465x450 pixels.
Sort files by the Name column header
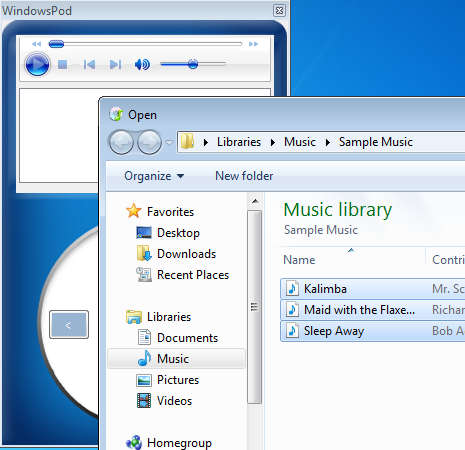[x=353, y=259]
